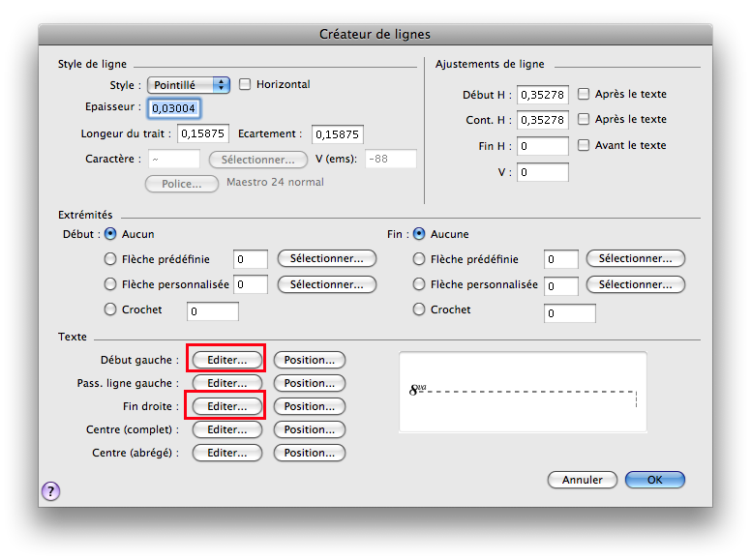The width and height of the screenshot is (751, 560).
Task: Click the Longueur du trait field
Action: pos(201,134)
